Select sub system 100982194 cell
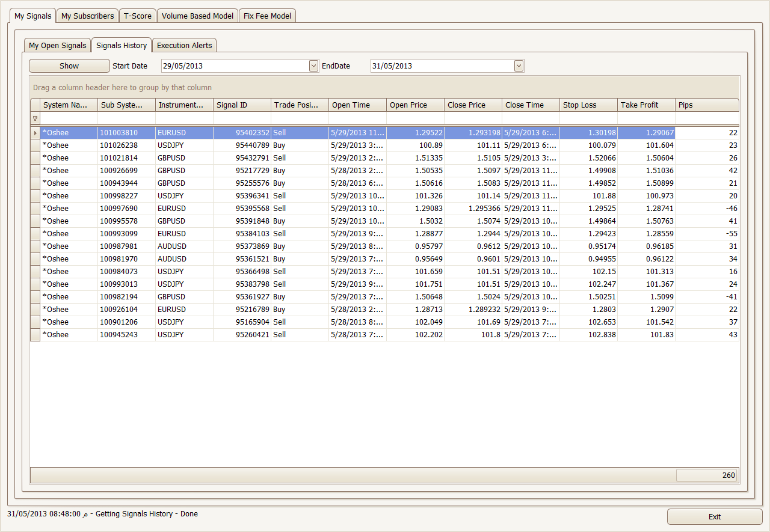This screenshot has width=770, height=532. tap(126, 297)
